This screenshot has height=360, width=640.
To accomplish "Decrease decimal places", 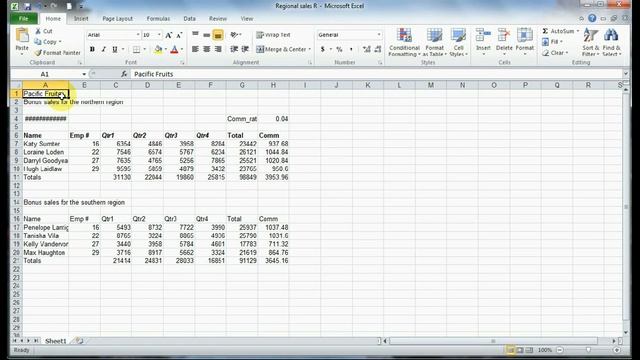I will point(378,49).
